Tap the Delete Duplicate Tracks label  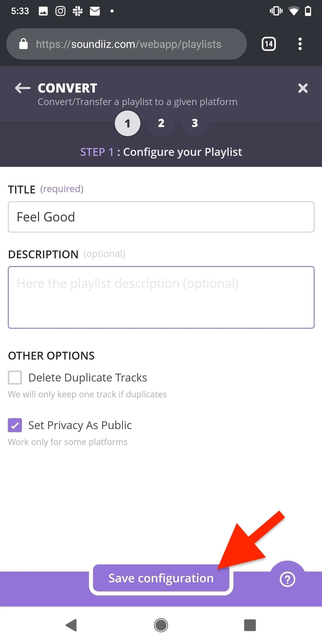(x=87, y=377)
